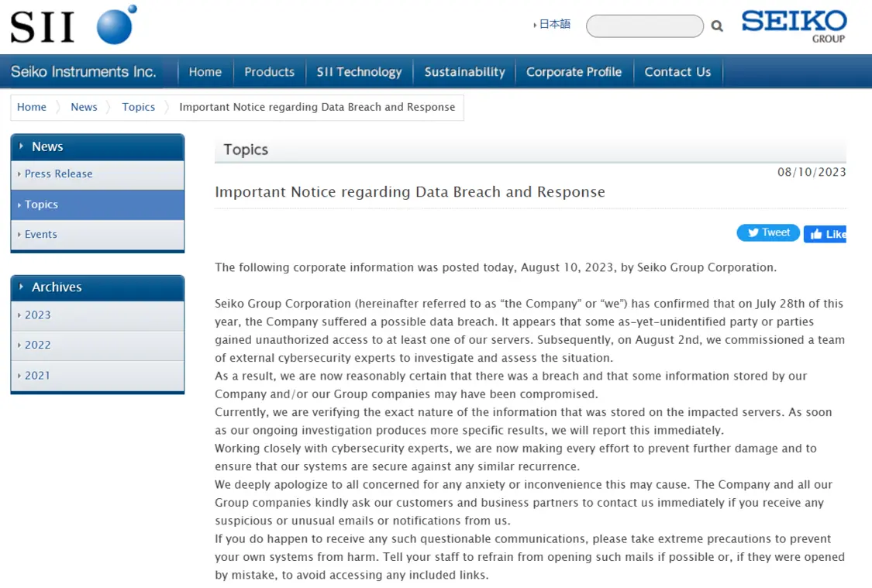Click the SII globe logo

pyautogui.click(x=74, y=25)
